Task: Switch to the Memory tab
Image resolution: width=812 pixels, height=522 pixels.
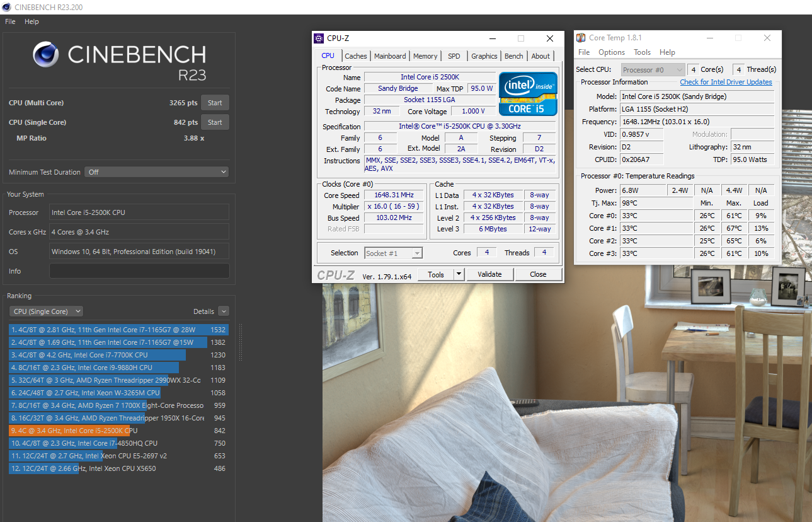Action: click(425, 56)
